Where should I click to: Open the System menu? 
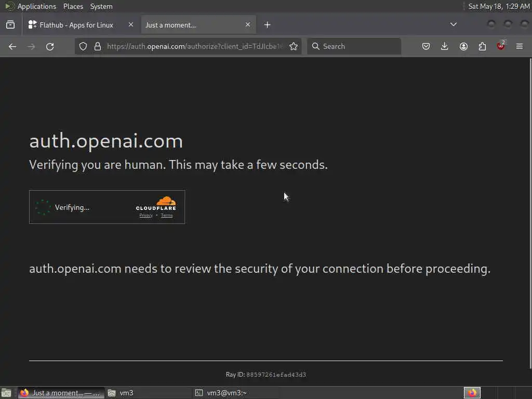point(101,6)
